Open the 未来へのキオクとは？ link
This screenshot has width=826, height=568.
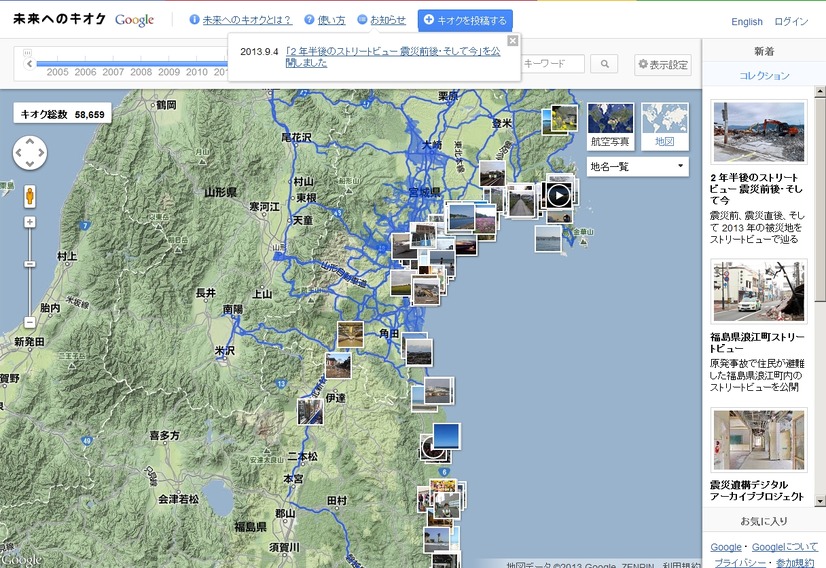coord(247,20)
